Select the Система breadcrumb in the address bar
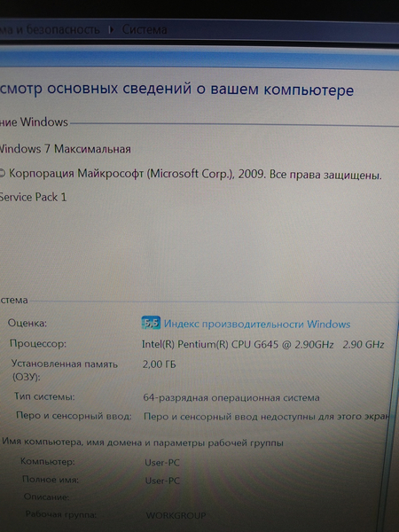This screenshot has height=532, width=399. tap(145, 29)
